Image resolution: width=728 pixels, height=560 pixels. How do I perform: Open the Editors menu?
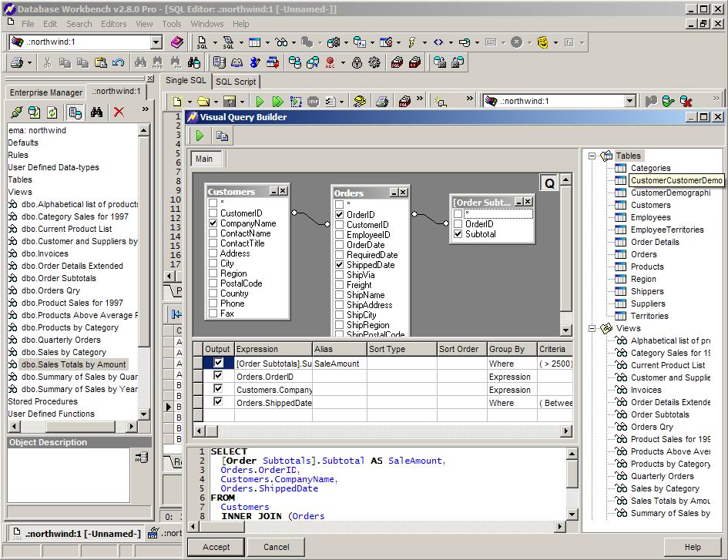114,24
